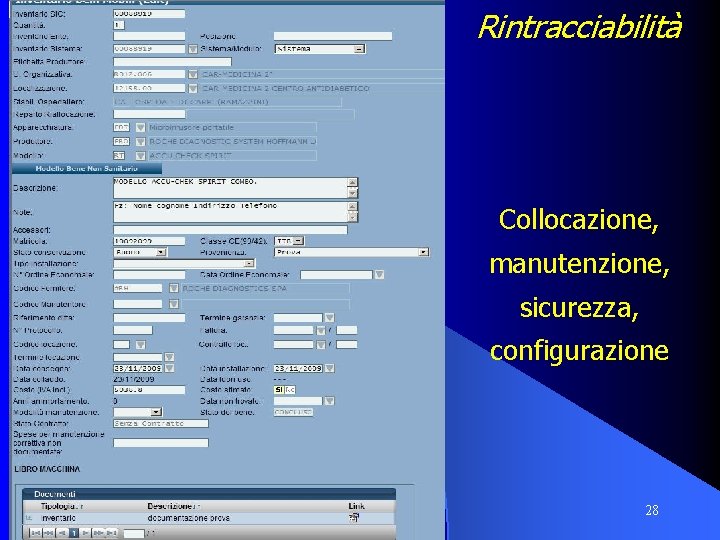The width and height of the screenshot is (720, 540).
Task: Click the Spese manutenzione correttiva input field
Action: click(x=161, y=443)
